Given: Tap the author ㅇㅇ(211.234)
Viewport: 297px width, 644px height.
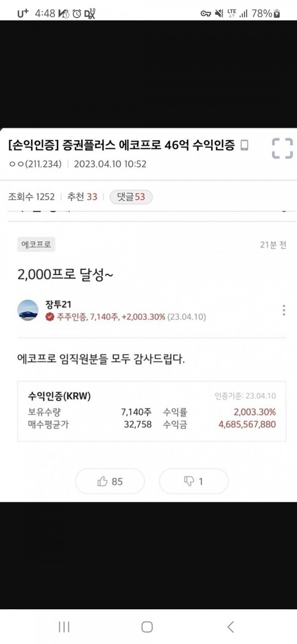Looking at the screenshot, I should (35, 164).
